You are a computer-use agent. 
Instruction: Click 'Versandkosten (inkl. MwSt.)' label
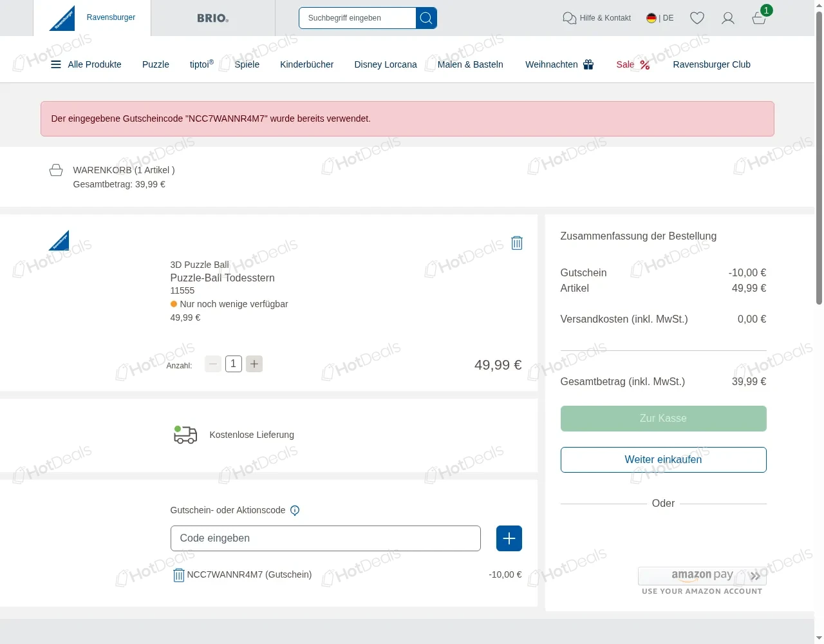[x=624, y=319]
